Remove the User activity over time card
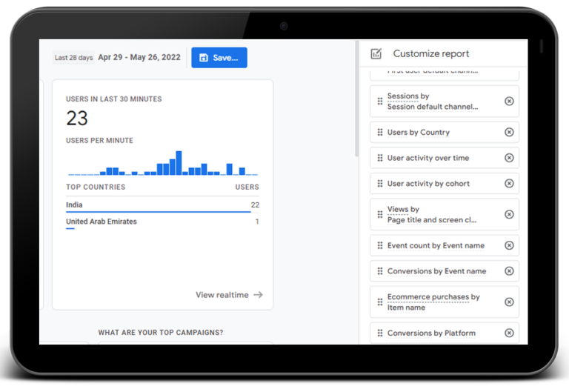The image size is (569, 392). click(509, 158)
